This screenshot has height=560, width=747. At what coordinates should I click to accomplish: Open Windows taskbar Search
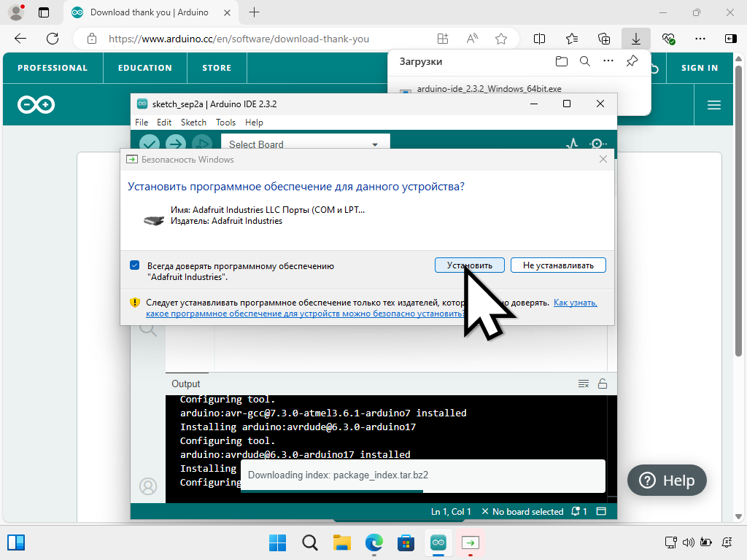[x=309, y=542]
